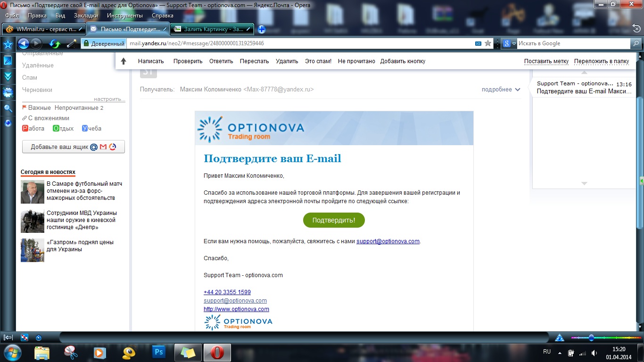
Task: Click Написать to compose mail
Action: coord(151,61)
